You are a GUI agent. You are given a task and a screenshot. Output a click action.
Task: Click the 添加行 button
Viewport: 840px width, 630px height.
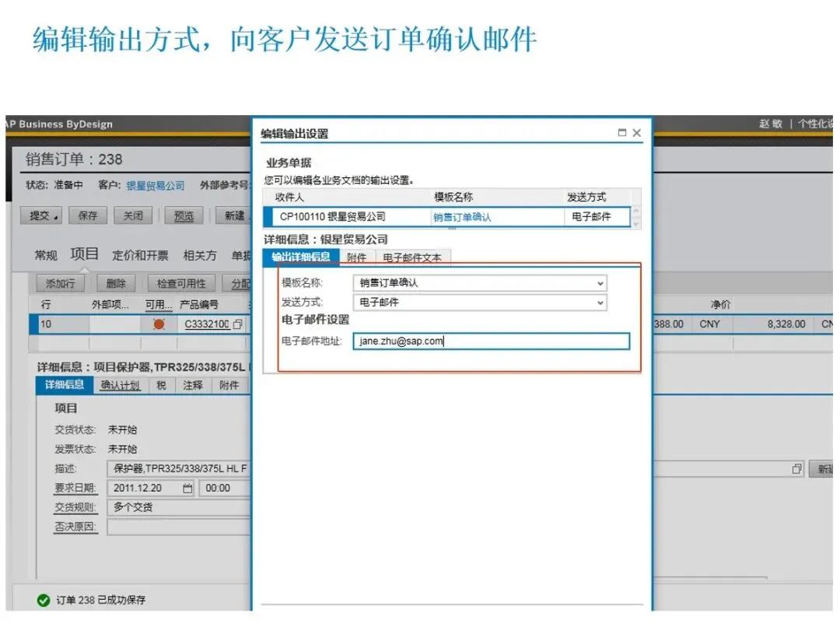60,283
